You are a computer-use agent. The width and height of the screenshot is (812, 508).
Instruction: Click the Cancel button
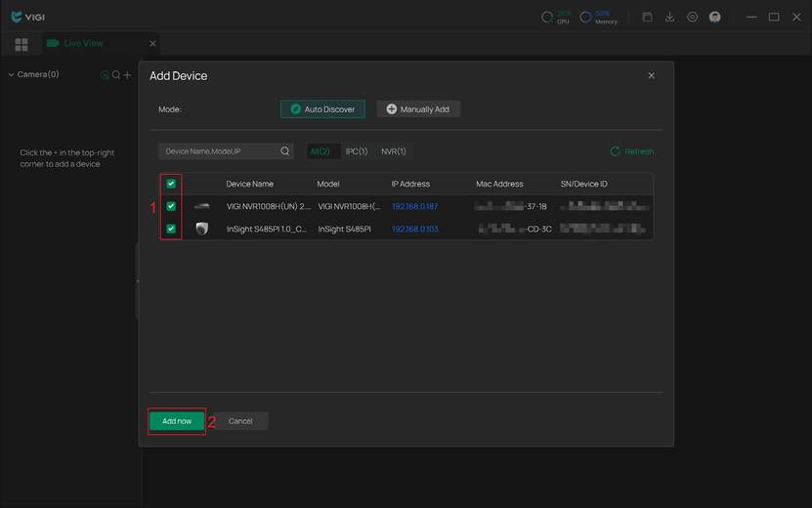point(240,421)
